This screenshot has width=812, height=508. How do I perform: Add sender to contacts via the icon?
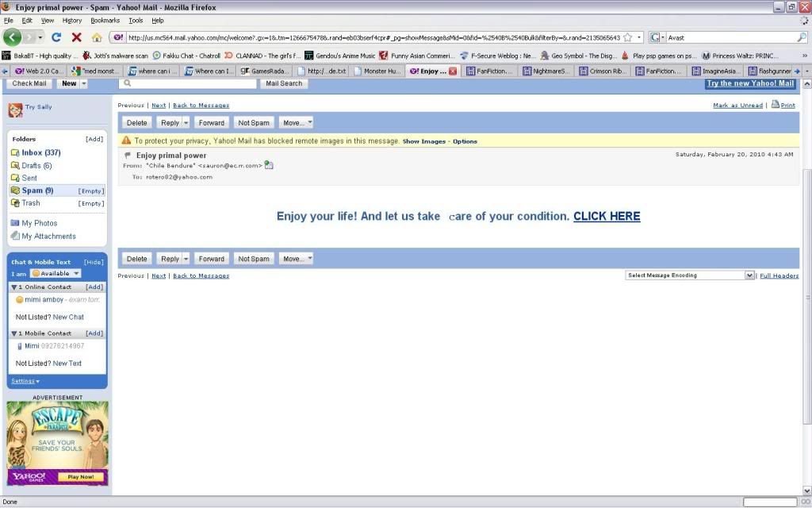pos(268,165)
